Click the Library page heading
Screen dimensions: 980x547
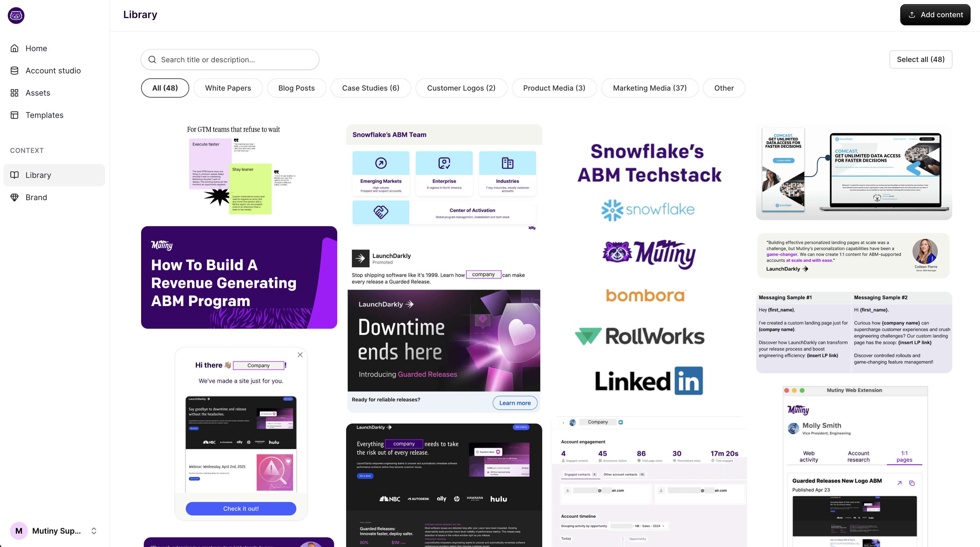click(140, 14)
